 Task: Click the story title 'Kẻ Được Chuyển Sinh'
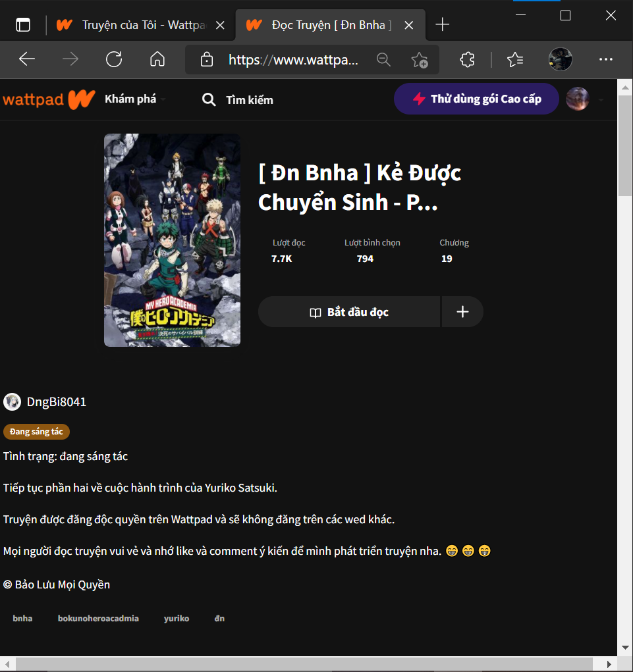coord(360,188)
